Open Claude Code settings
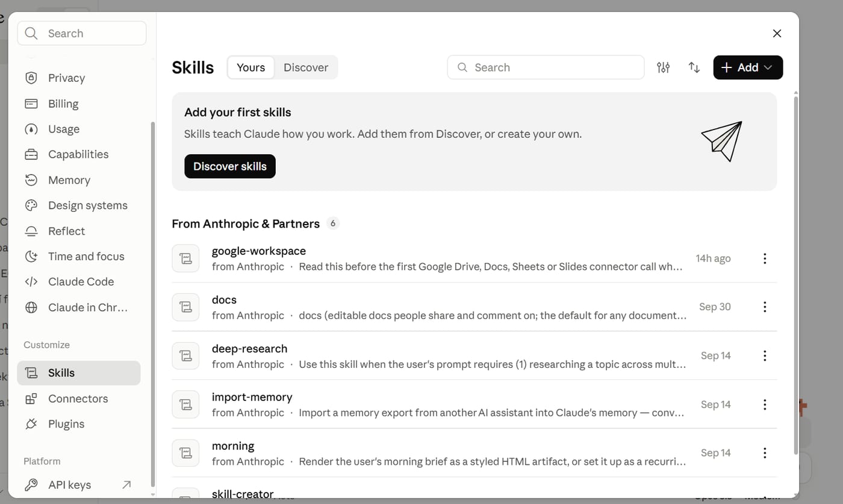This screenshot has width=843, height=504. coord(79,282)
